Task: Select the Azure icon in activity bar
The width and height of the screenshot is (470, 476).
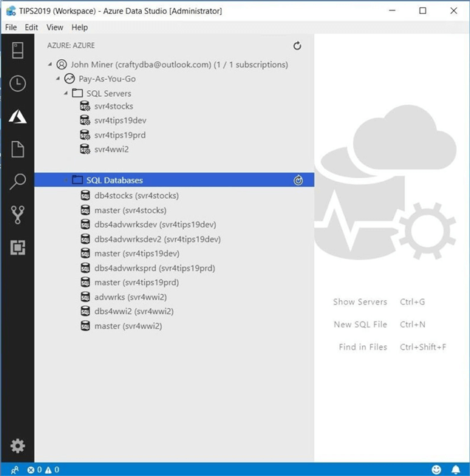Action: click(x=18, y=117)
